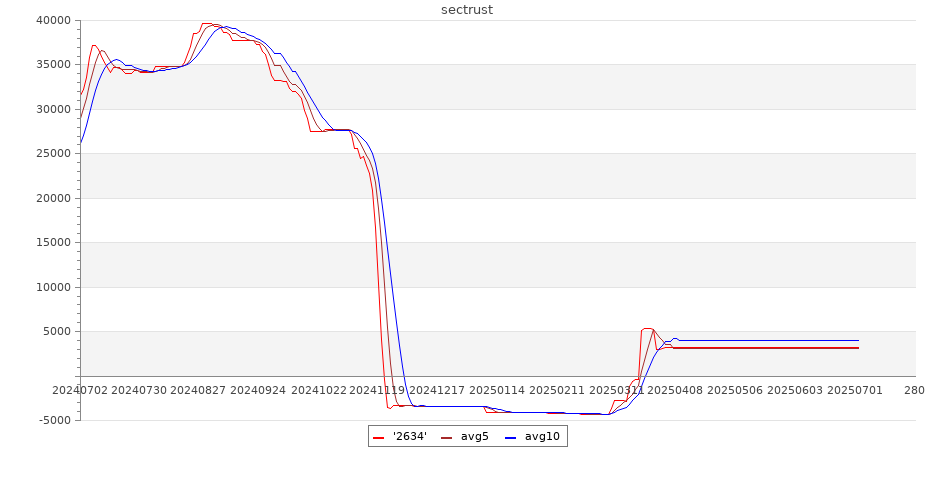Click the 10000 y-axis value label
The image size is (935, 500).
(52, 287)
